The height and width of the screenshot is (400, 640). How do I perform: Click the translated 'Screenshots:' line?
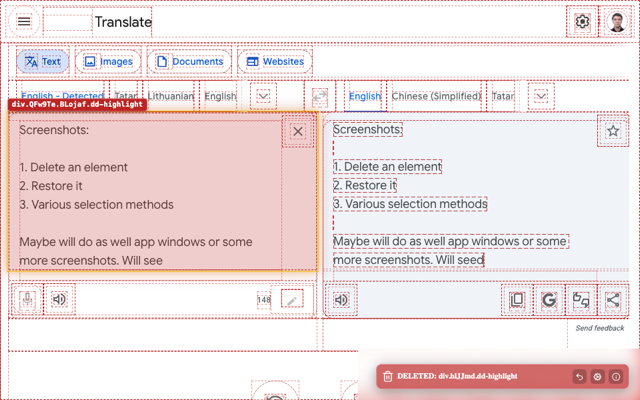click(368, 129)
